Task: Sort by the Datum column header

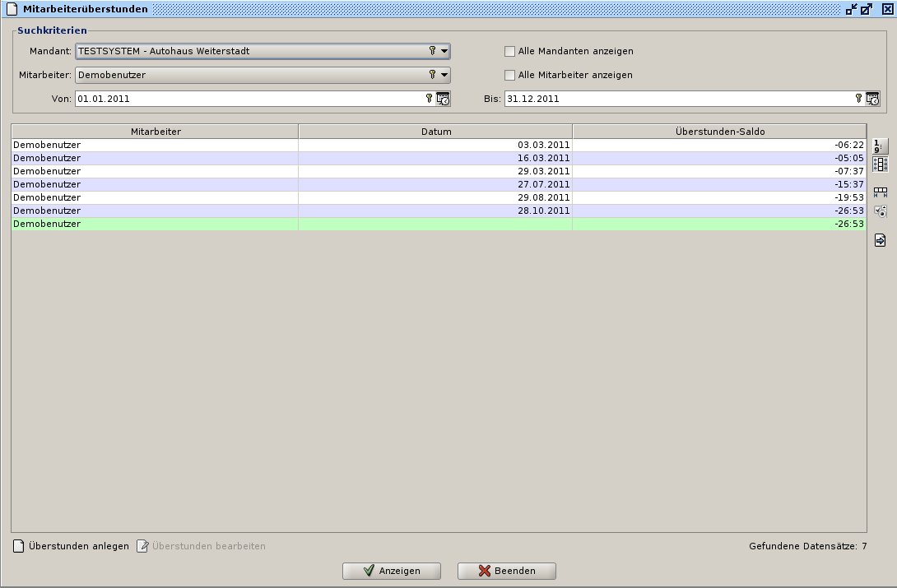Action: pyautogui.click(x=435, y=132)
